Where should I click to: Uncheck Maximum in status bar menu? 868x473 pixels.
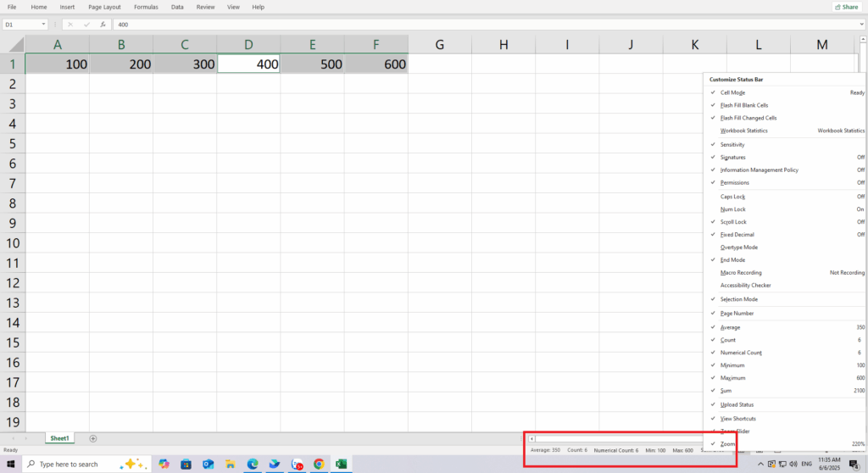click(x=787, y=378)
